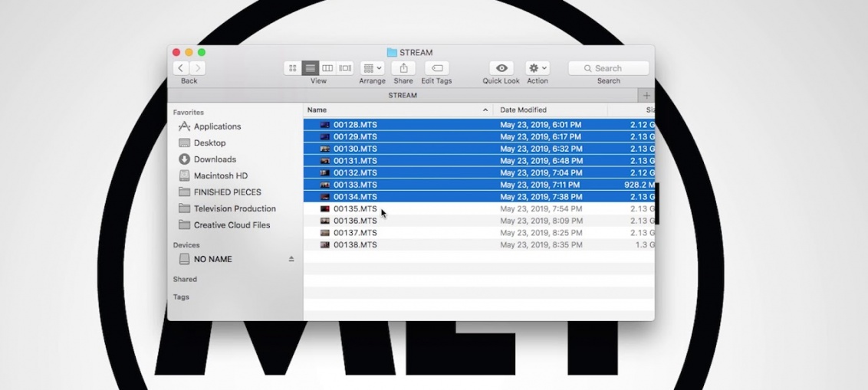Click date May 23, 2019, 7:11 PM
The image size is (868, 390).
[x=540, y=185]
